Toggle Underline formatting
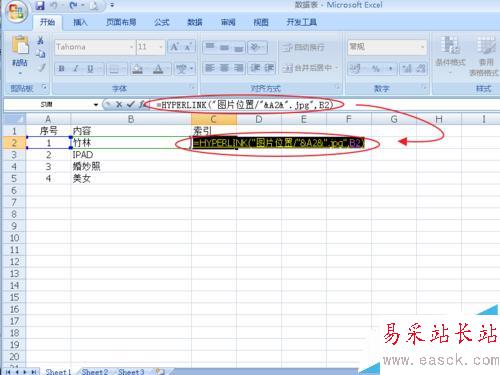This screenshot has height=375, width=500. click(90, 69)
